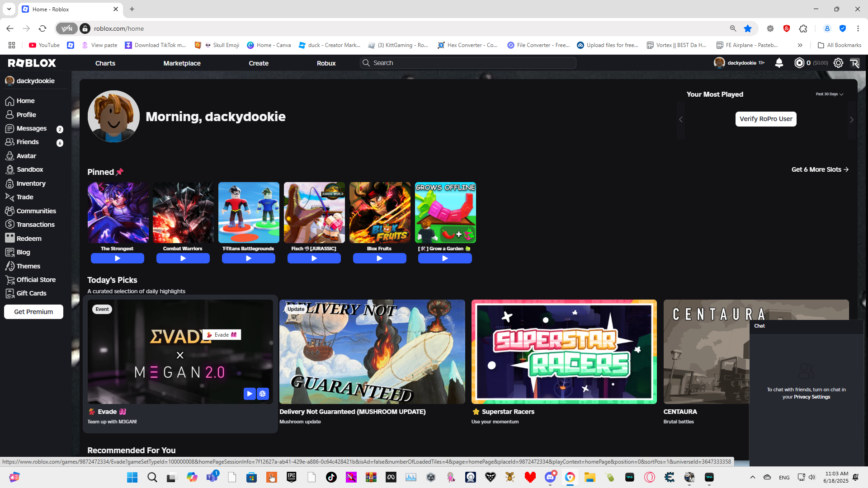Open Delivery Not Guaranteed game card
The height and width of the screenshot is (488, 868).
tap(372, 352)
